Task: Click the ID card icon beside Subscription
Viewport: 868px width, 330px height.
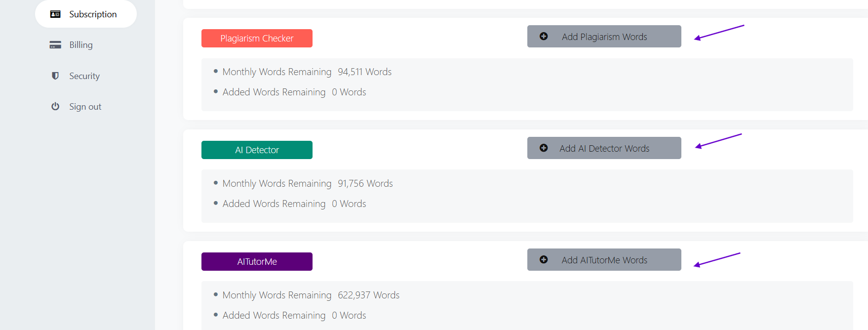Action: pos(55,14)
